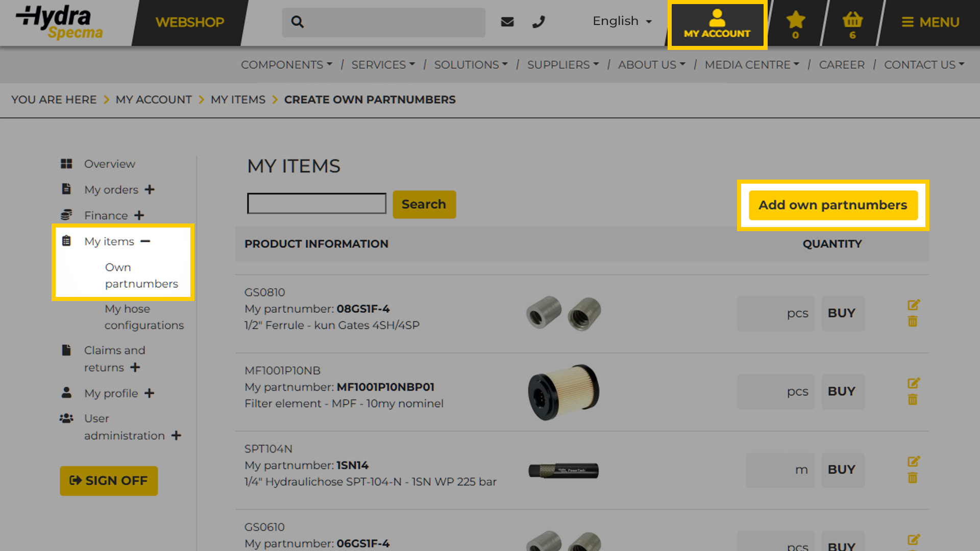The image size is (980, 551).
Task: Click the envelope email icon in header
Action: (507, 22)
